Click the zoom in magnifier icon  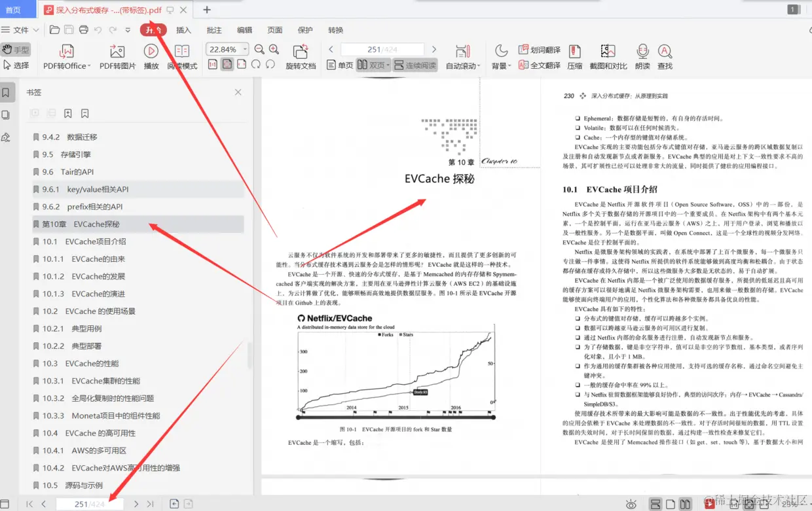click(274, 50)
